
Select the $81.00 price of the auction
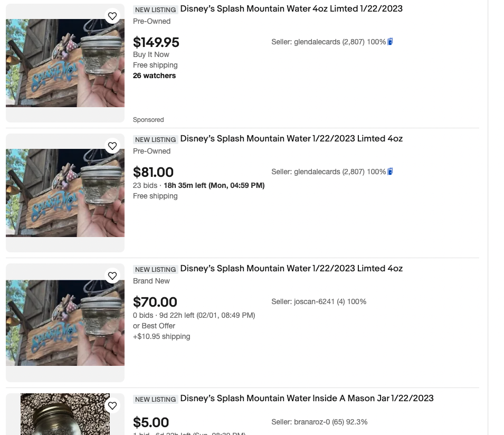[153, 172]
